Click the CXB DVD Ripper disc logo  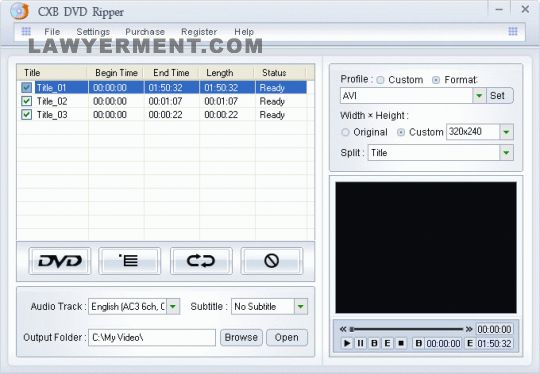coord(19,11)
